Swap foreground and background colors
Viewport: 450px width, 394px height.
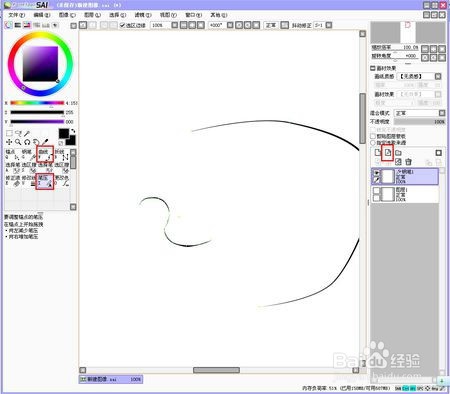click(x=73, y=131)
